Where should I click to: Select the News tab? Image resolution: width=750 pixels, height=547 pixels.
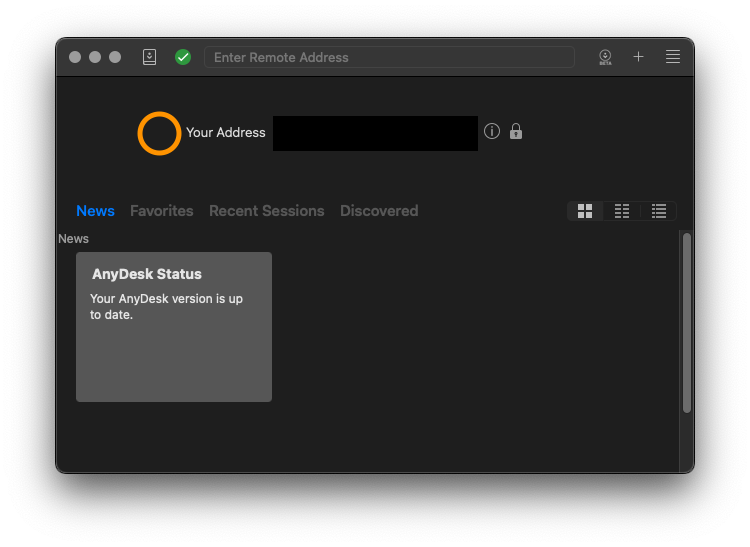pyautogui.click(x=95, y=211)
